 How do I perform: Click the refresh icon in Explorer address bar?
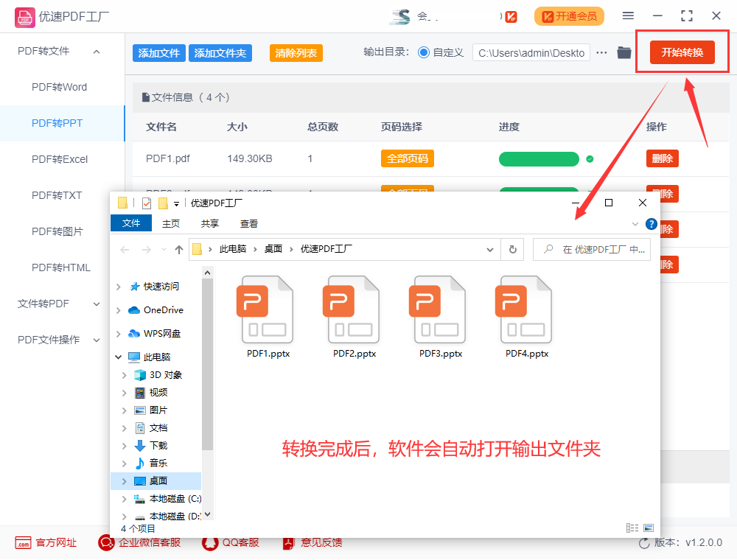tap(512, 249)
